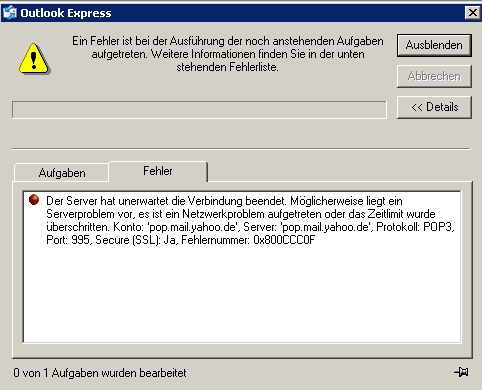
Task: Click the 'Ein Fehler ist bei der Ausführung' message
Action: [x=228, y=54]
